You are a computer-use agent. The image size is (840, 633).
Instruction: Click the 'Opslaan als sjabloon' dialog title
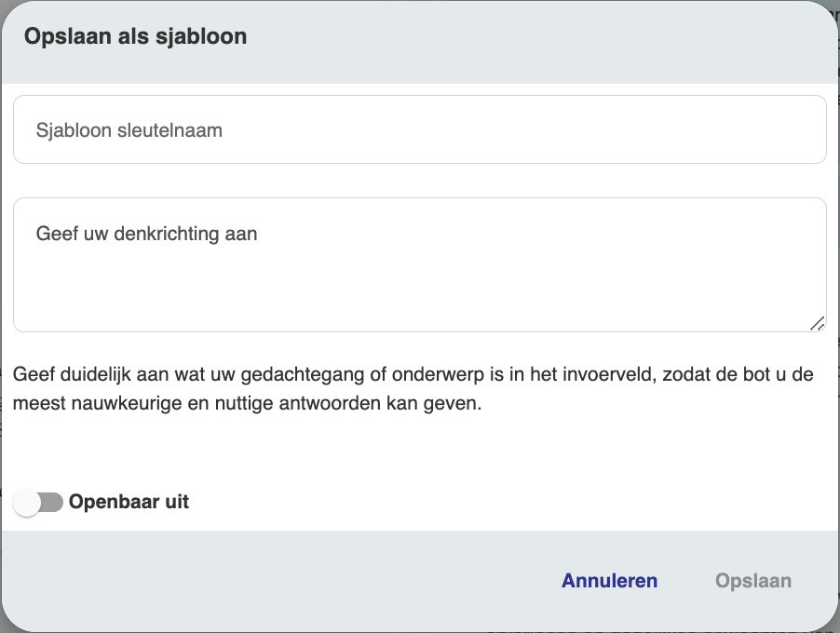(x=135, y=37)
